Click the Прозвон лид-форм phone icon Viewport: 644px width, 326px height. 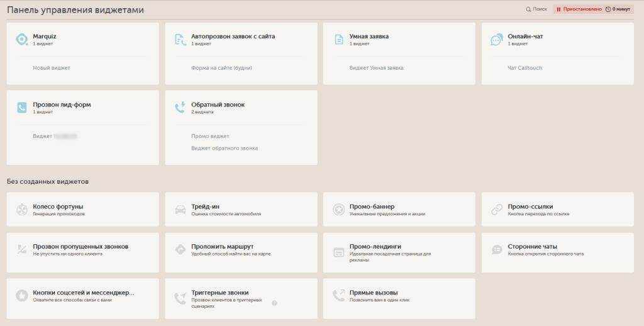point(21,108)
